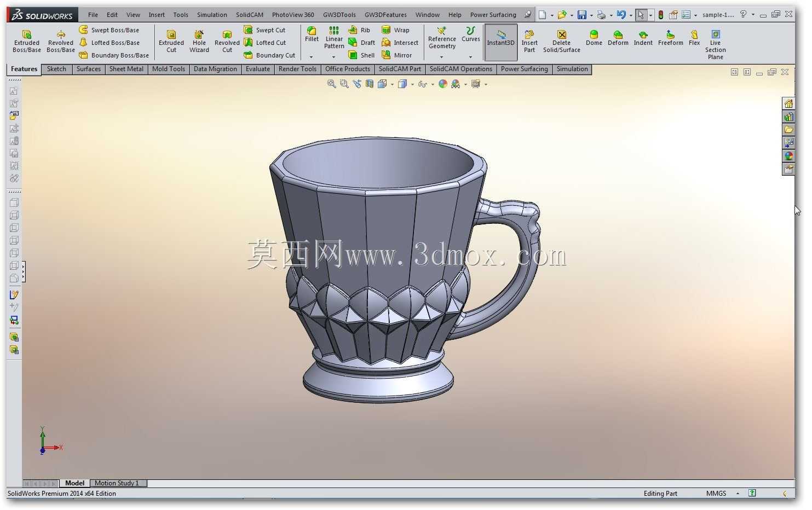The image size is (812, 510).
Task: Expand the Linear Pattern dropdown arrow
Action: 333,57
